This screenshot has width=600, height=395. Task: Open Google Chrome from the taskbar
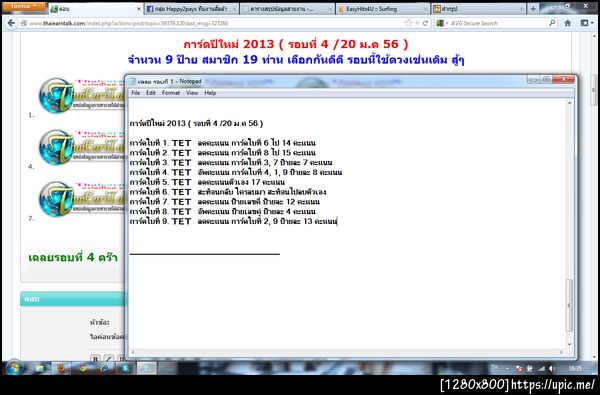83,369
